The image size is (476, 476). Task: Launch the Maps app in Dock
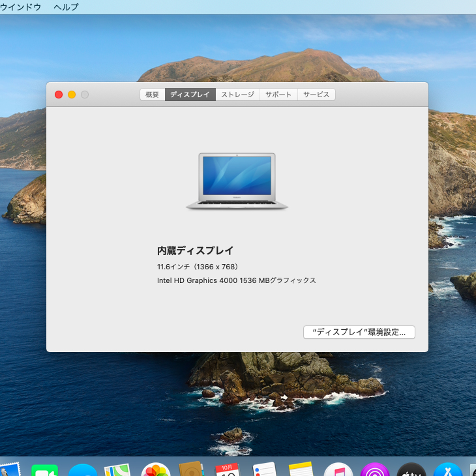pos(118,470)
